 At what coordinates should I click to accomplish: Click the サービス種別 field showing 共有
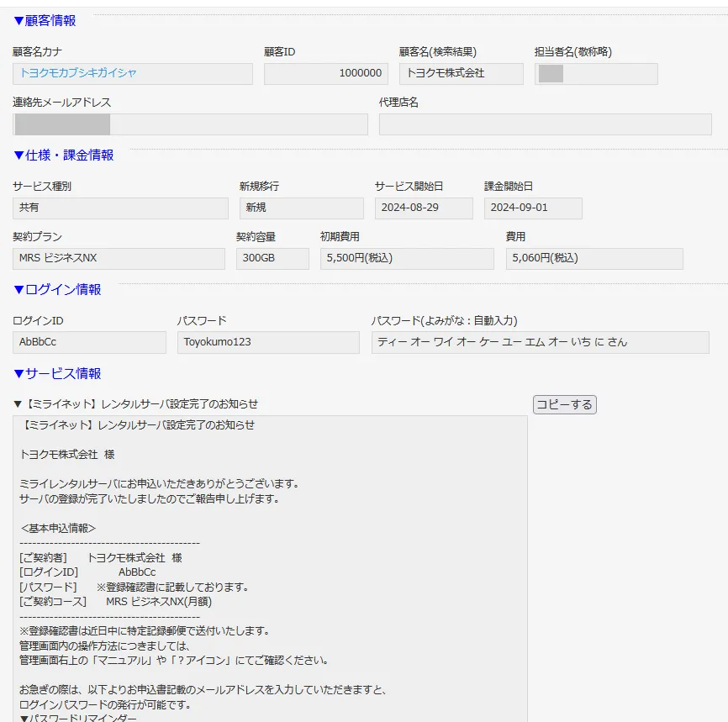tap(120, 208)
